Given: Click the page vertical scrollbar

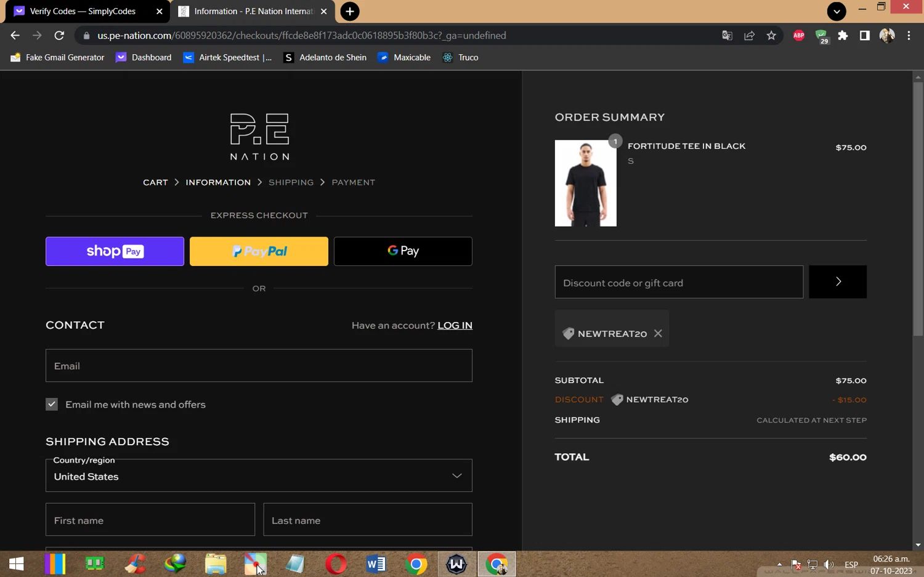Looking at the screenshot, I should tap(918, 209).
